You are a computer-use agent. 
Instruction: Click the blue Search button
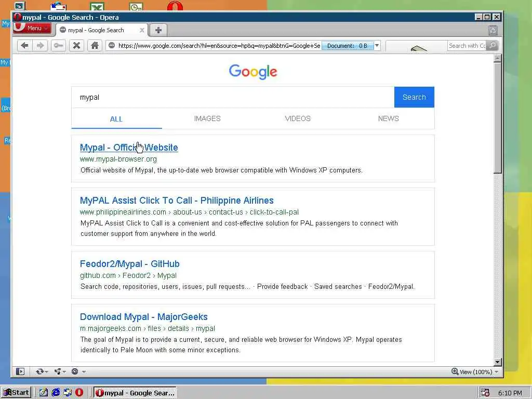point(414,97)
